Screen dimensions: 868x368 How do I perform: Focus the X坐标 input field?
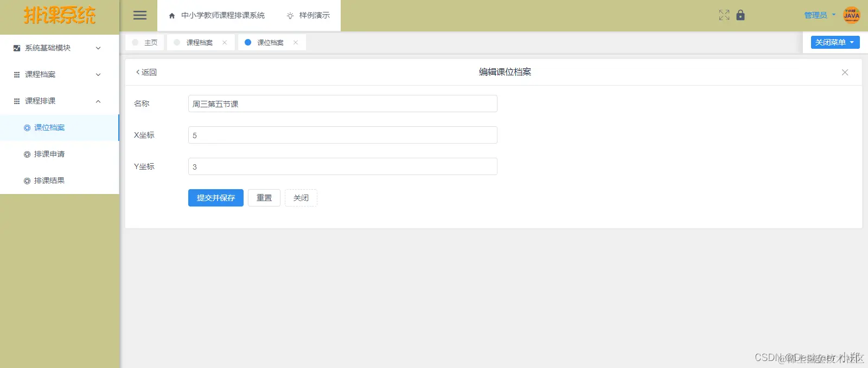343,135
